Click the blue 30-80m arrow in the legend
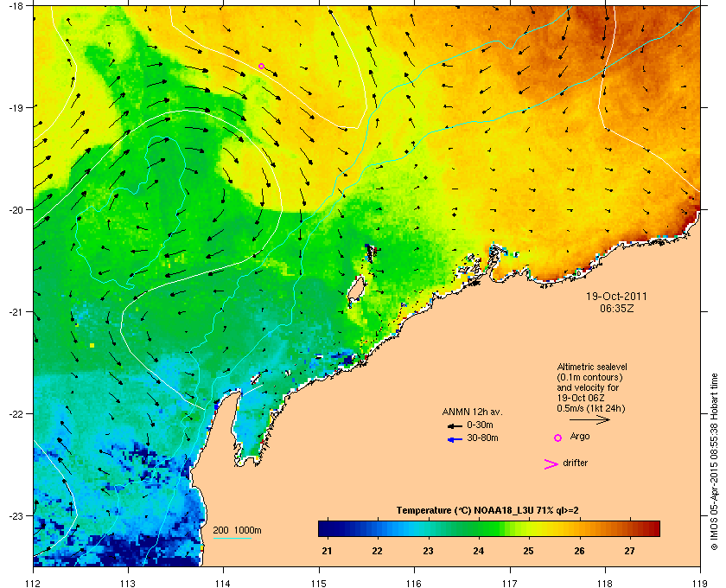The width and height of the screenshot is (726, 588). click(x=455, y=439)
